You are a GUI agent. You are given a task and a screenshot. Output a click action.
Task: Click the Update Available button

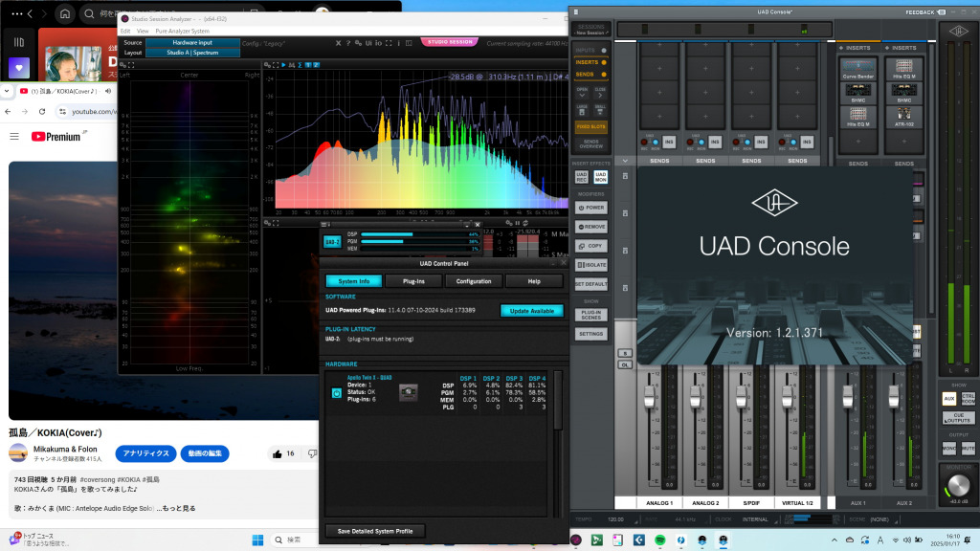(x=531, y=311)
